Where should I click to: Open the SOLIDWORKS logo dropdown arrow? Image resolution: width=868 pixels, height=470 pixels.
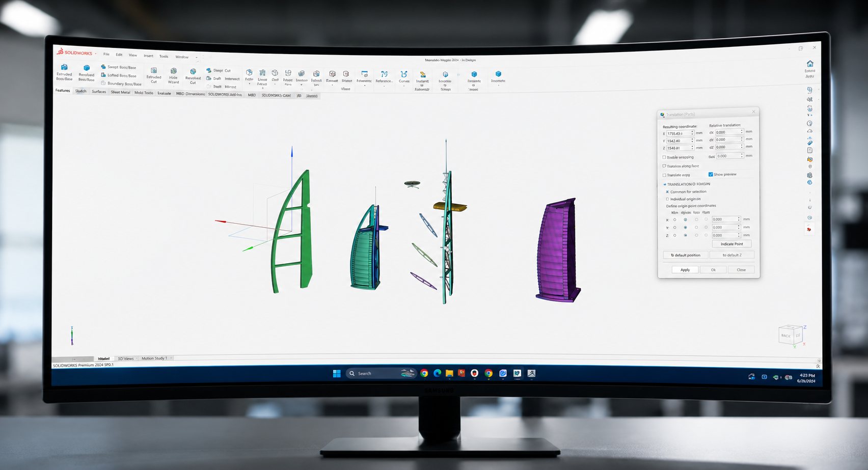96,53
